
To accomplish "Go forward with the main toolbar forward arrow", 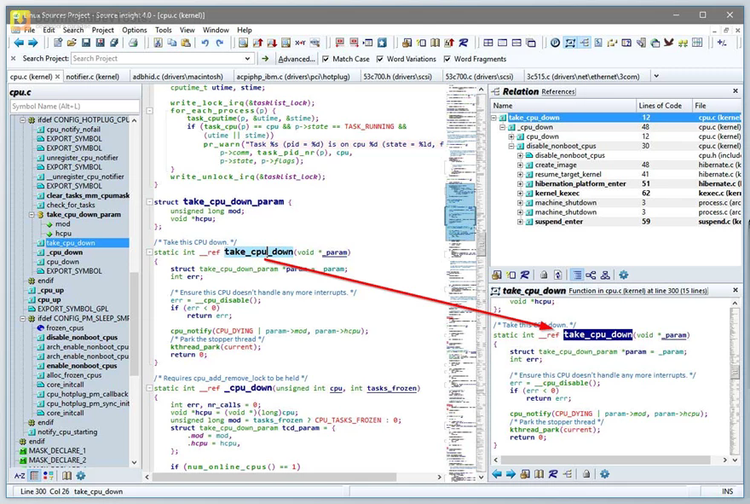I will coord(33,43).
